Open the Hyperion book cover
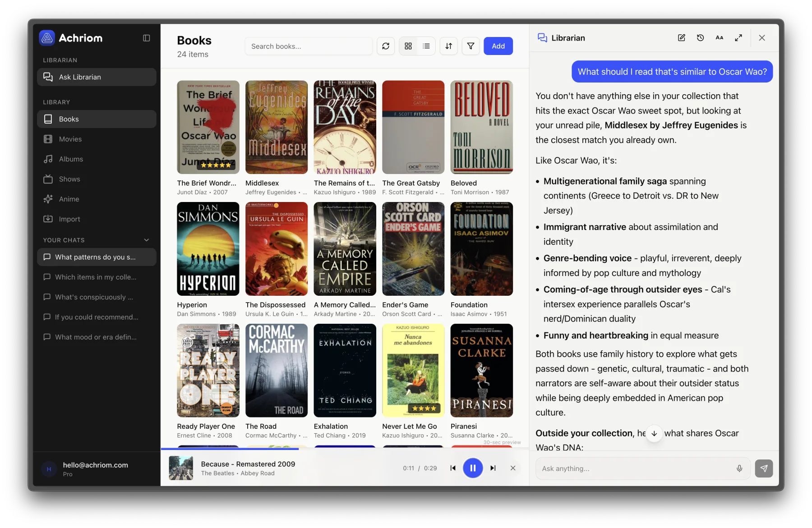812x528 pixels. (208, 249)
